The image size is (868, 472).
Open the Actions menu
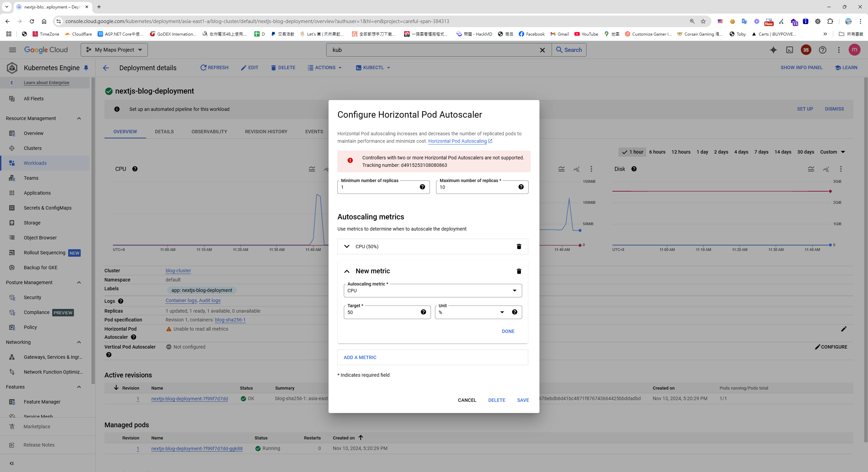tap(324, 67)
